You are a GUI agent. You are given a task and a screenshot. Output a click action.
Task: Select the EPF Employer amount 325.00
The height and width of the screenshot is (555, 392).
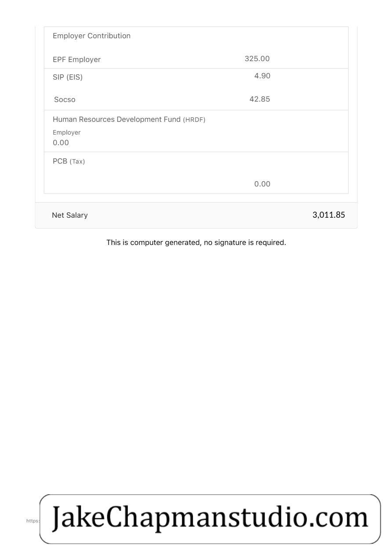[257, 59]
